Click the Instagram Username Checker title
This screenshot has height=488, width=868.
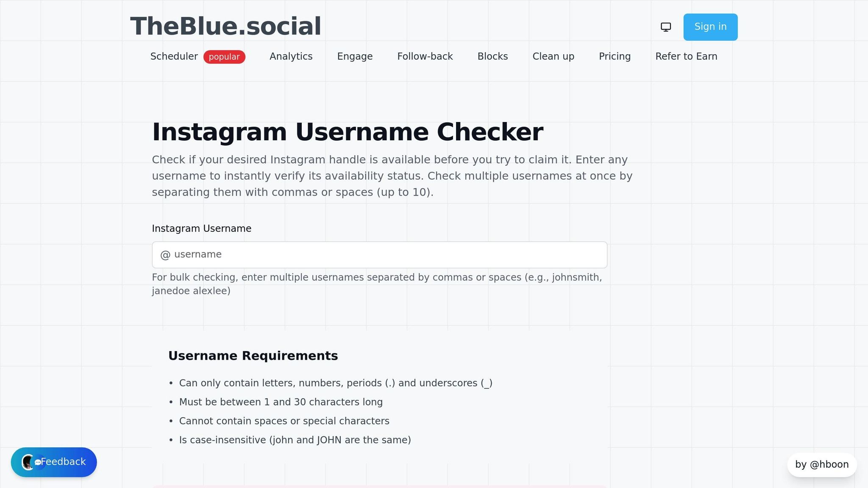coord(348,131)
